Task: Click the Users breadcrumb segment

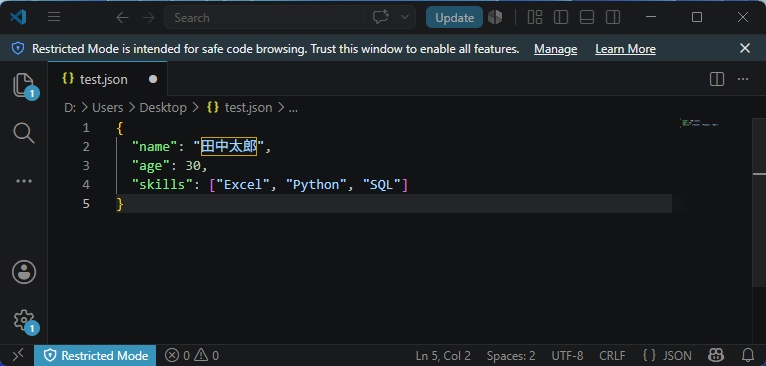Action: tap(107, 108)
